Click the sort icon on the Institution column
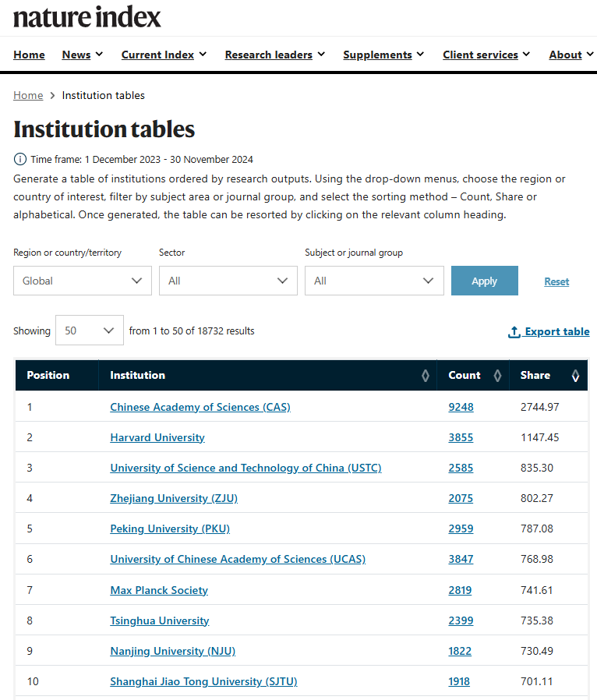The width and height of the screenshot is (597, 700). (x=426, y=375)
